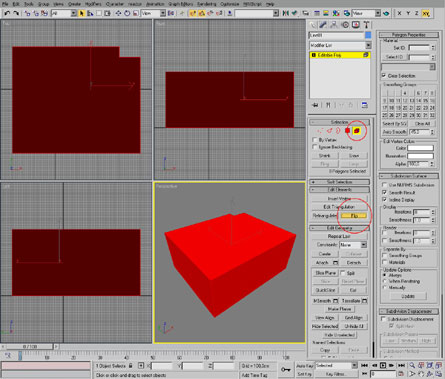Enable the By Vertex checkbox
The image size is (445, 379).
(x=314, y=140)
